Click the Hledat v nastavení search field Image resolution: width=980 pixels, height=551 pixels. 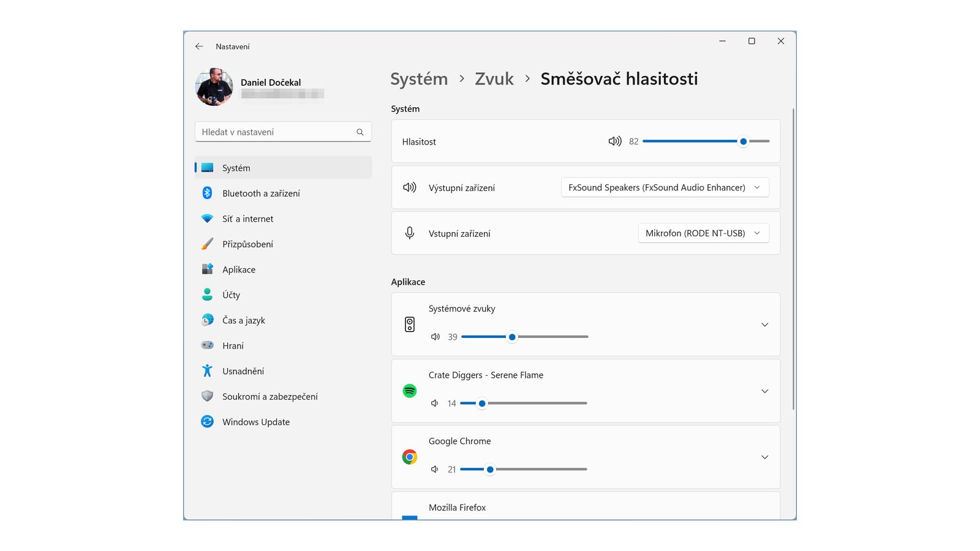283,132
